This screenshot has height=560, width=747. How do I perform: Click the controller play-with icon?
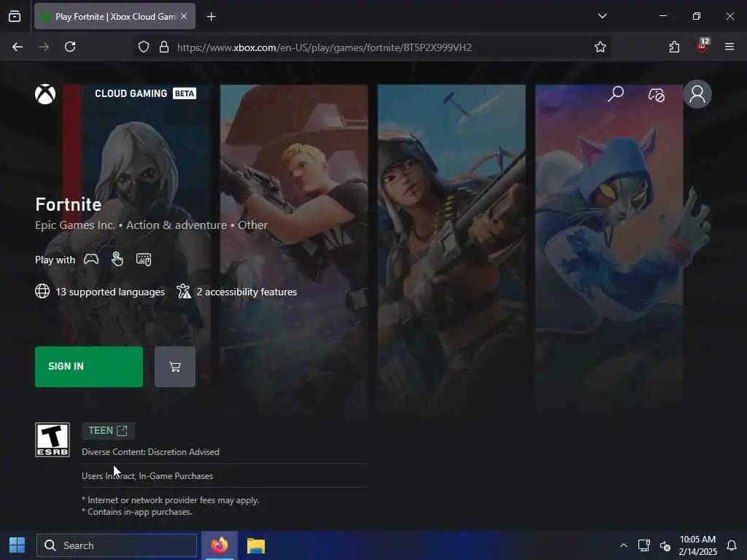coord(91,259)
